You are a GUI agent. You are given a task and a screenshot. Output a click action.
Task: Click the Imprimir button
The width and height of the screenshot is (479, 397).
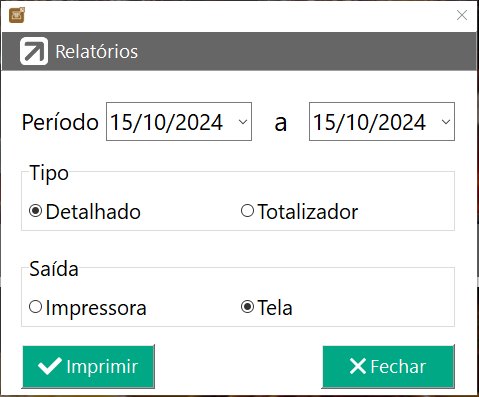pos(88,367)
